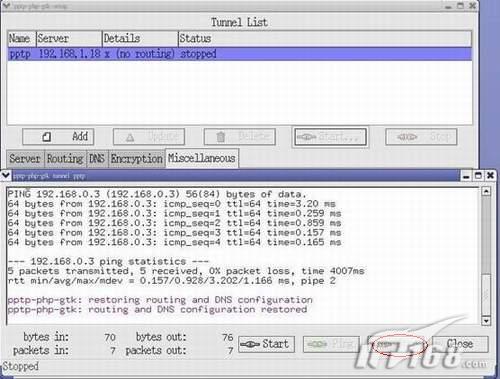Viewport: 500px width, 379px height.
Task: Click the Status column header
Action: [x=325, y=38]
